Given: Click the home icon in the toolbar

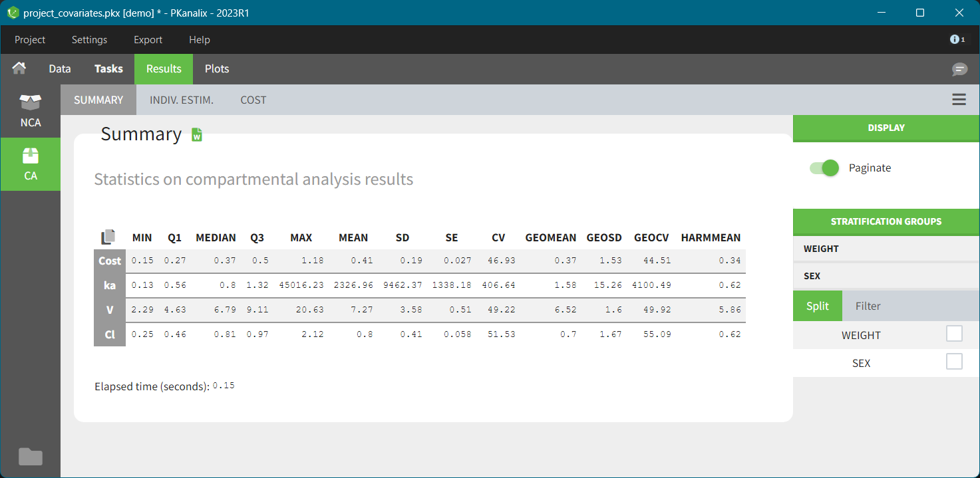Looking at the screenshot, I should [x=19, y=68].
